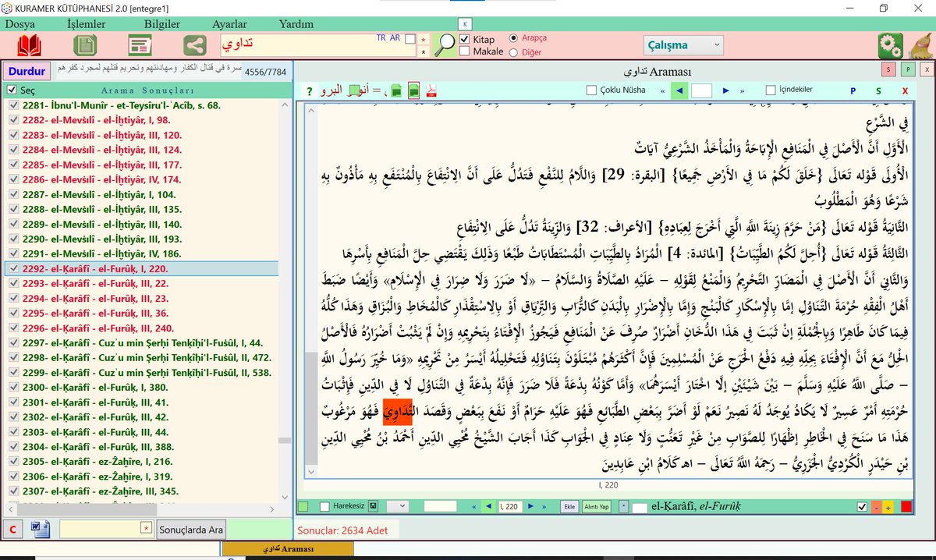The image size is (936, 560).
Task: Click the TR language link
Action: point(381,37)
